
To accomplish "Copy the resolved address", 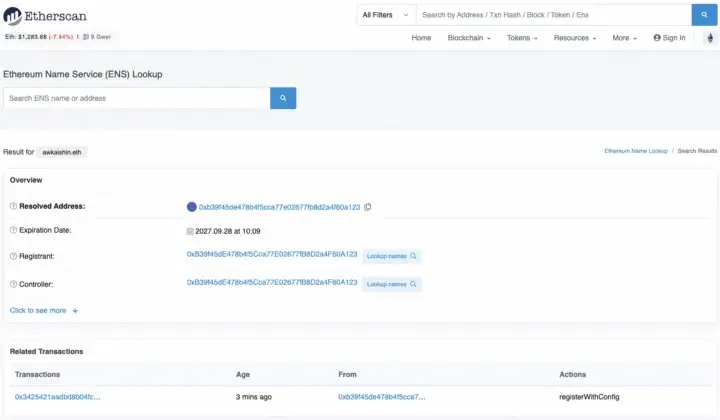I will click(x=368, y=207).
